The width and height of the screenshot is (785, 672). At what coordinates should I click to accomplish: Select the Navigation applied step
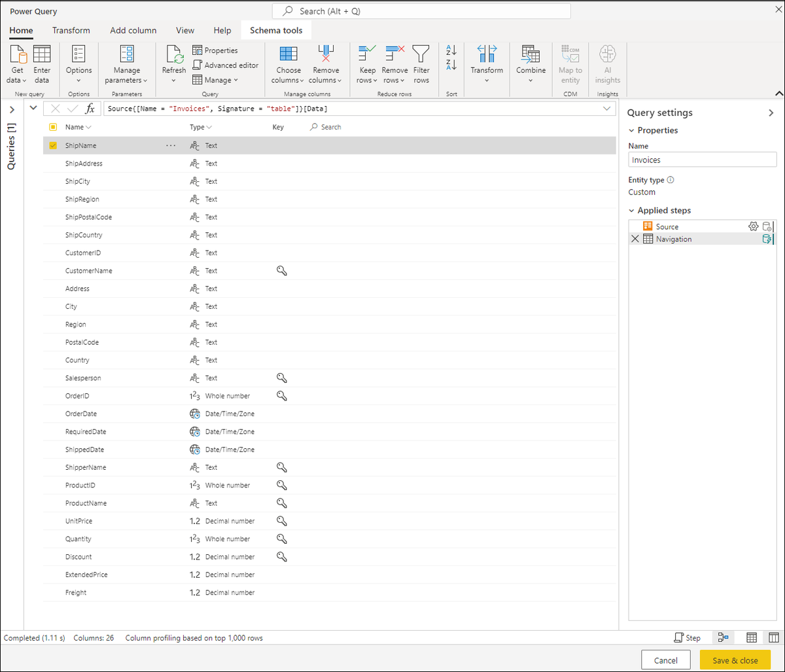click(702, 239)
